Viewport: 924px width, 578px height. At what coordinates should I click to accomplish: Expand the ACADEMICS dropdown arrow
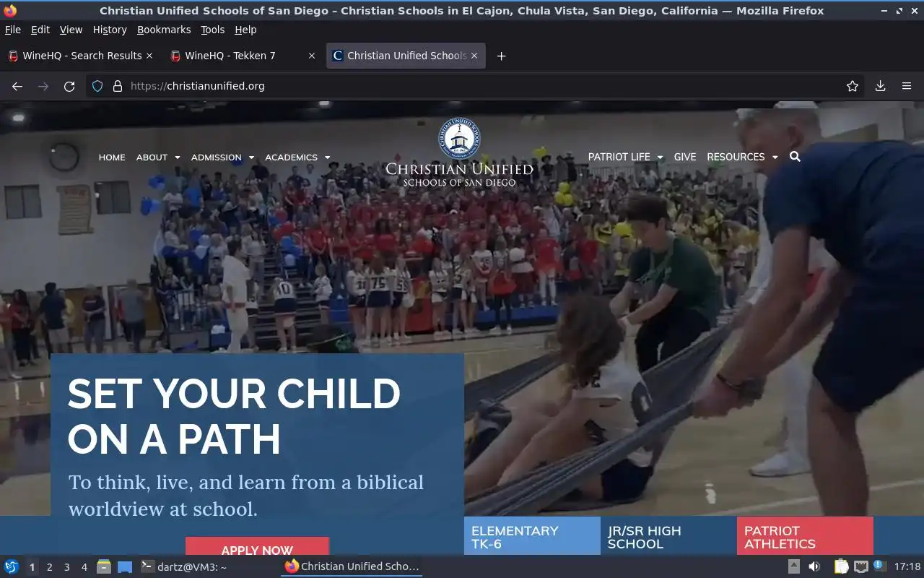pos(327,158)
